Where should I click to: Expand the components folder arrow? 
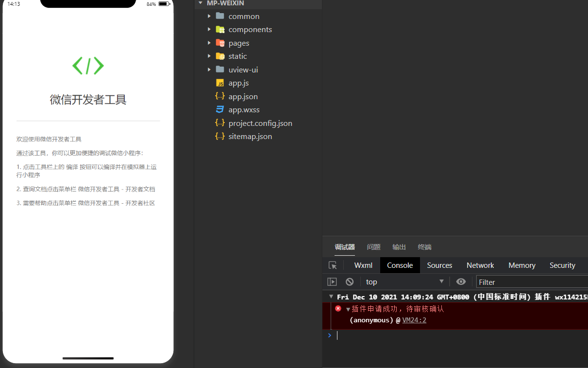point(209,29)
